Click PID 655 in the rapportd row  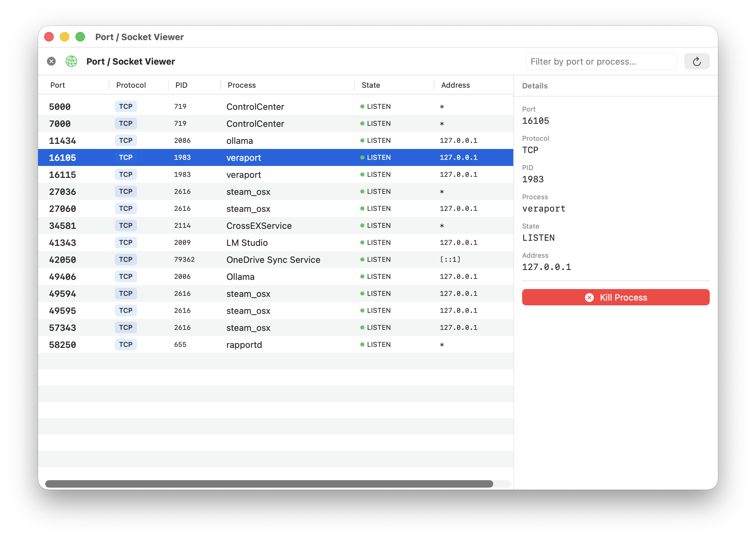180,344
